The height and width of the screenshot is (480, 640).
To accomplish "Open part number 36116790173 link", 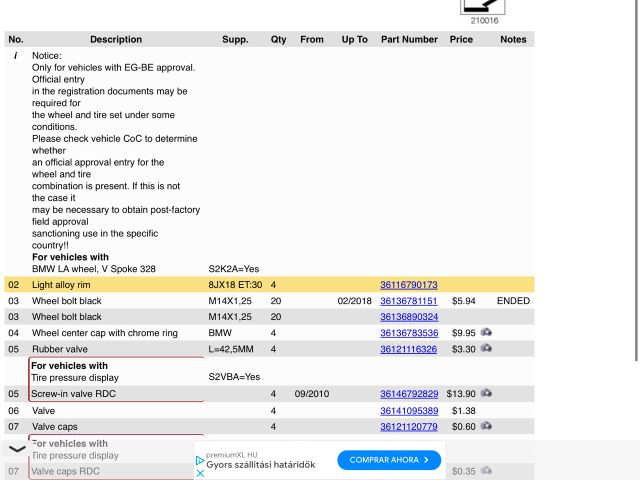I will (408, 285).
